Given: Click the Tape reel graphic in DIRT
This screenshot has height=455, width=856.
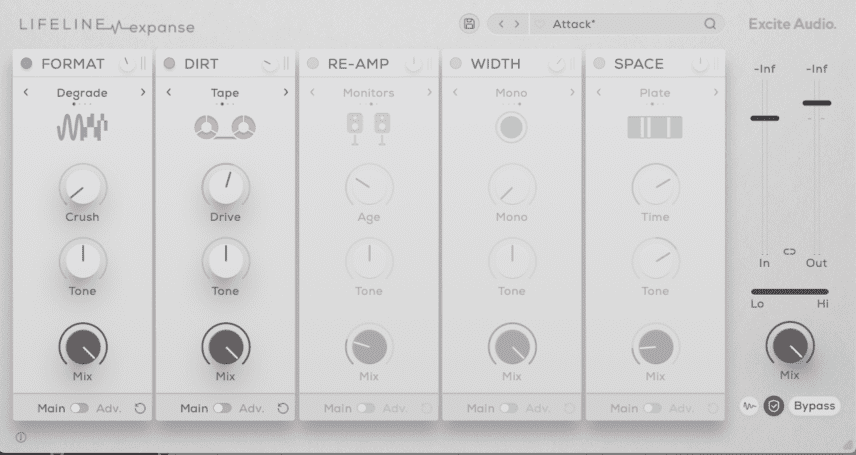Looking at the screenshot, I should pyautogui.click(x=225, y=127).
